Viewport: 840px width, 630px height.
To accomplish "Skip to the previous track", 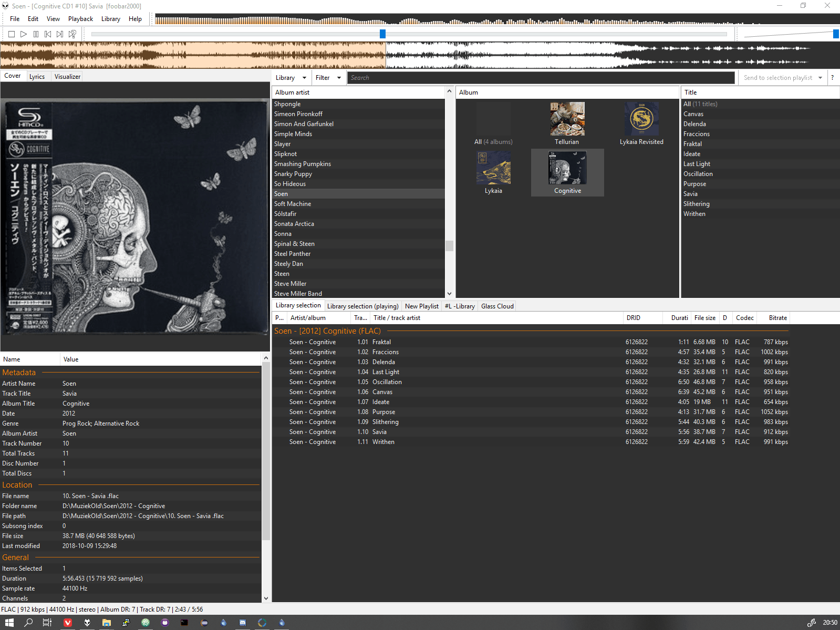I will [48, 34].
